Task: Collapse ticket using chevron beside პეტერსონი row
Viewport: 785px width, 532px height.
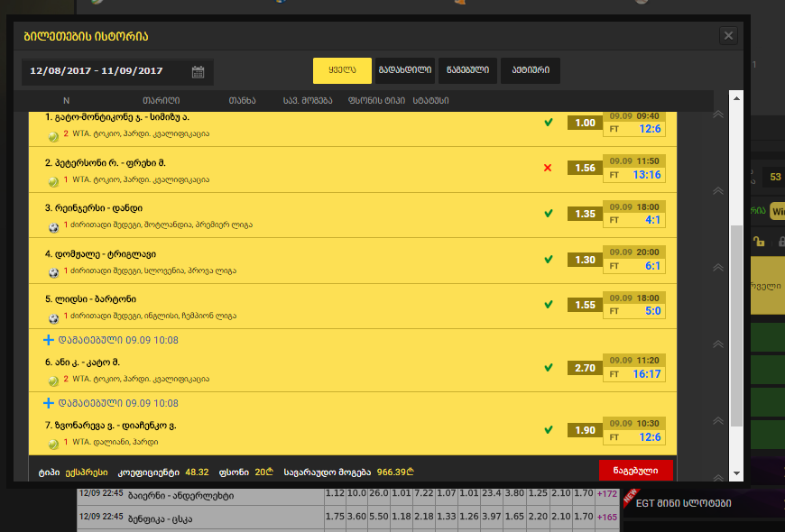Action: tap(718, 190)
